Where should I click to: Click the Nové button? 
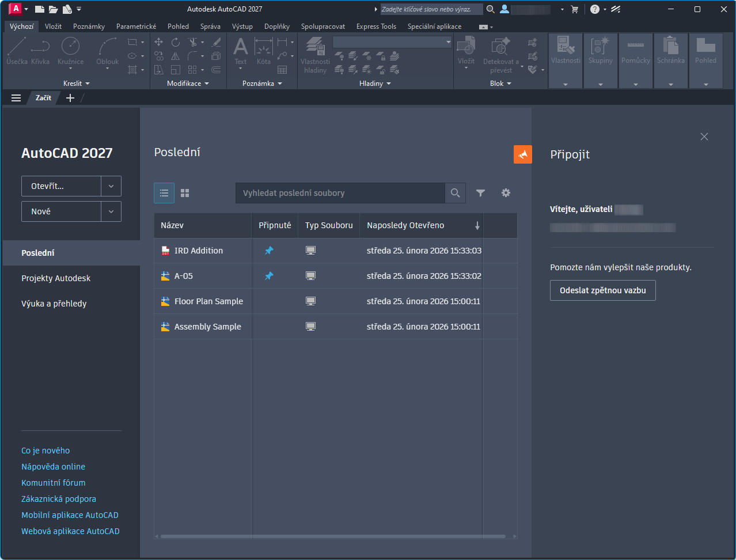[x=62, y=211]
